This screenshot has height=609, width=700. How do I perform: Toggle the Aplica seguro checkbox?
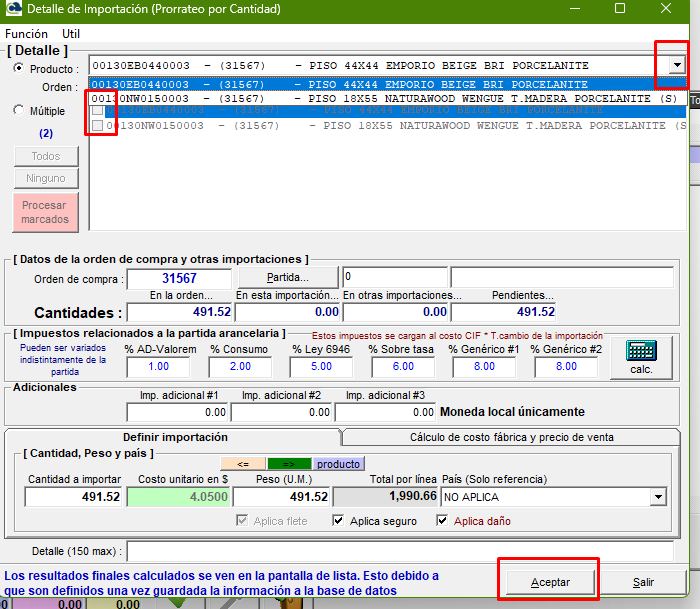coord(339,521)
